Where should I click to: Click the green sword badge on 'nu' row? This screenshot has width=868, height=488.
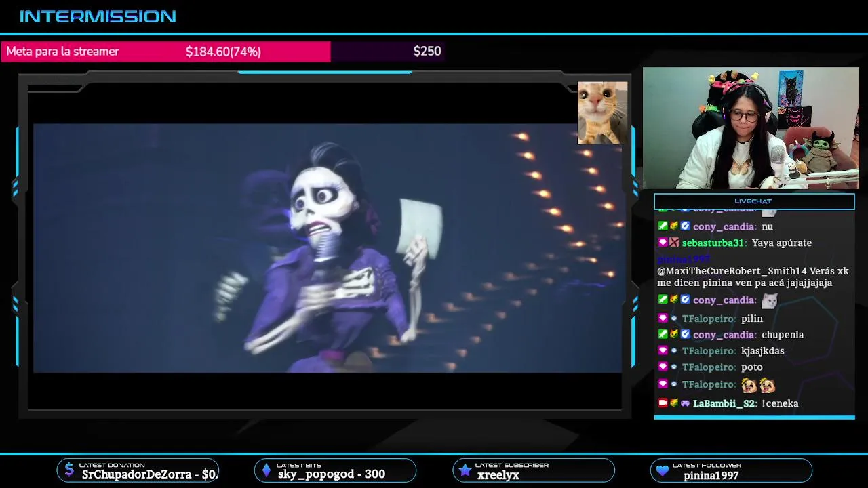[663, 226]
